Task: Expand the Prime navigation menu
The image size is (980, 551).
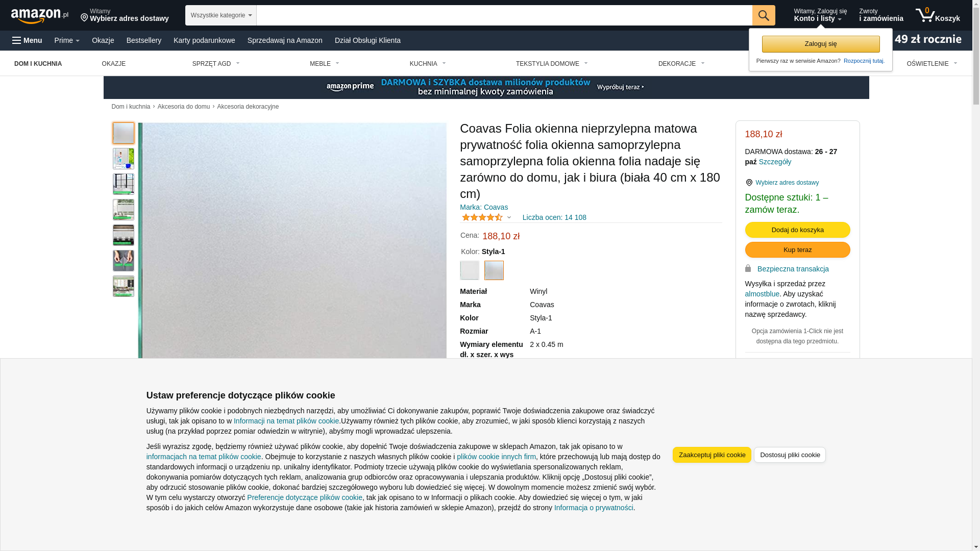Action: 67,40
